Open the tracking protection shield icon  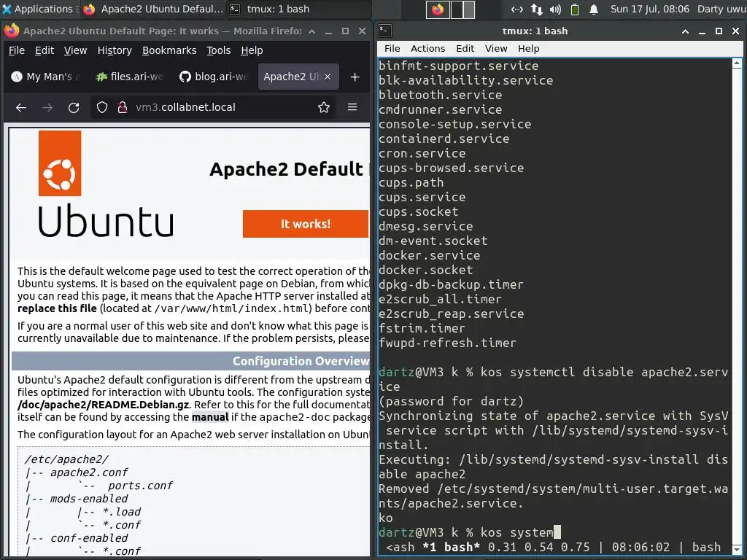coord(102,108)
